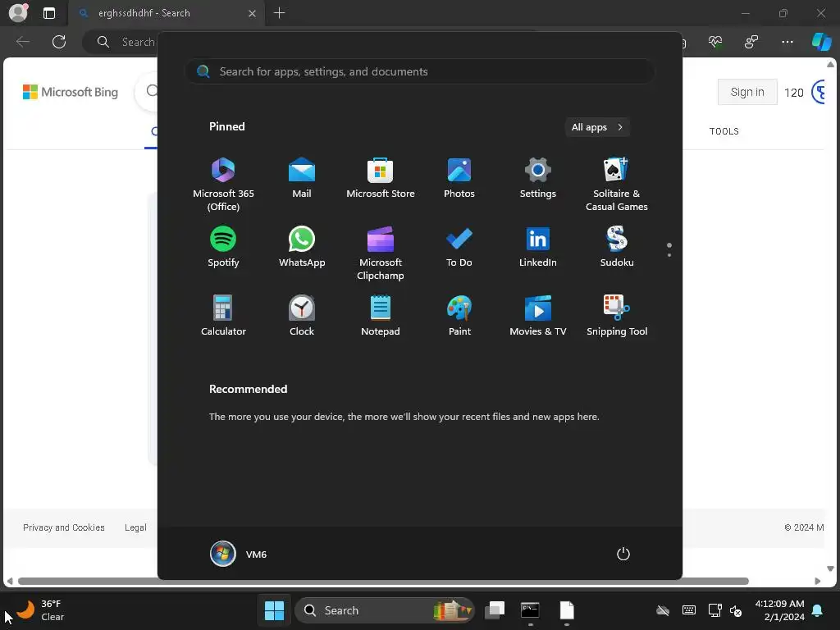
Task: Launch WhatsApp
Action: click(302, 246)
